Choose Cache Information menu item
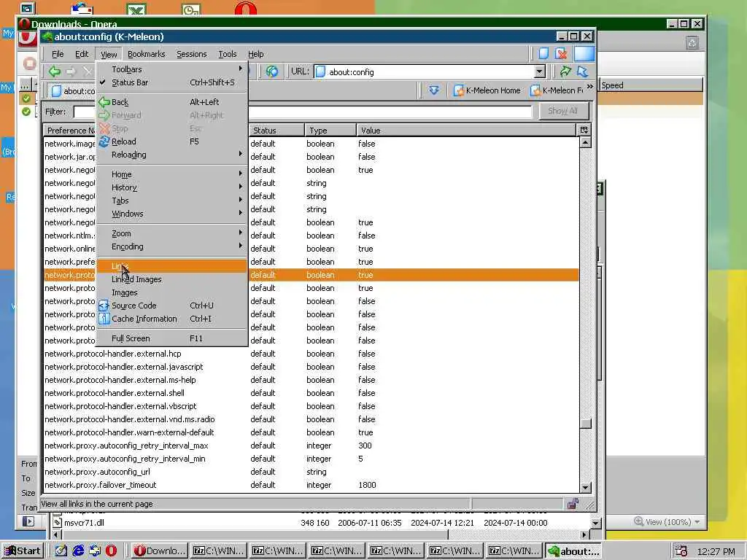This screenshot has height=560, width=747. (x=171, y=319)
